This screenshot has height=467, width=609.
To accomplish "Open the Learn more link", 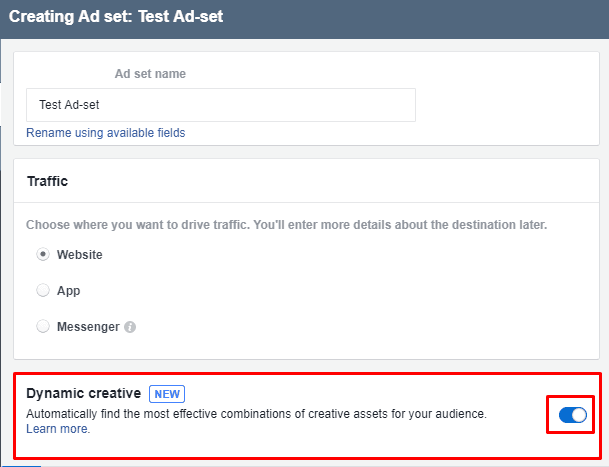I will pos(57,429).
